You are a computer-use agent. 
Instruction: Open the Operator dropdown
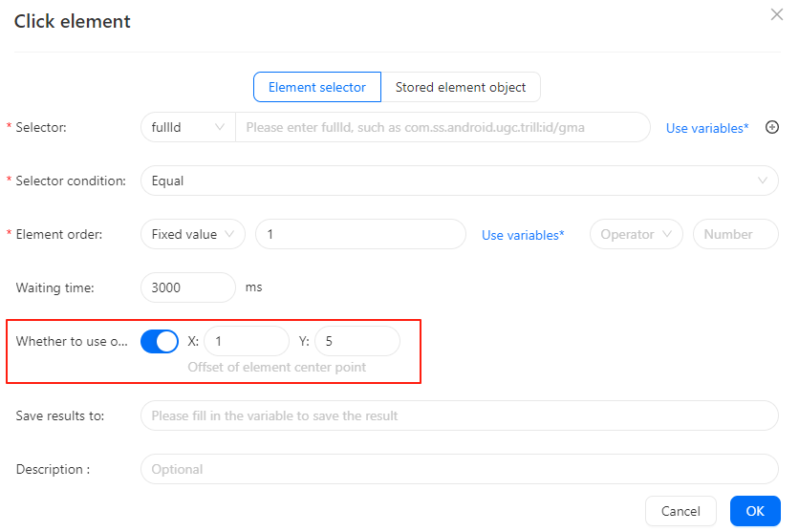coord(636,234)
